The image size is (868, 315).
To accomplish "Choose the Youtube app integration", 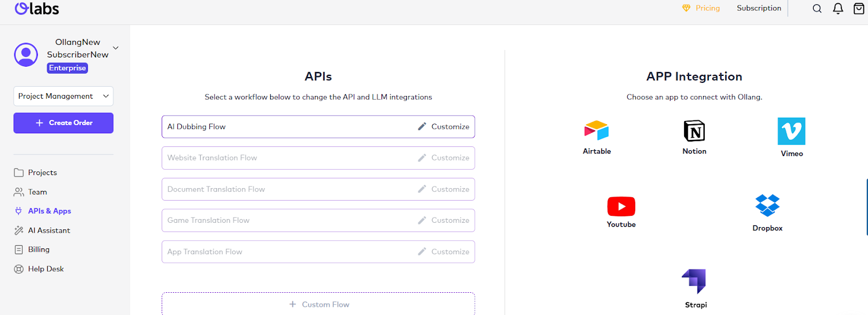I will pyautogui.click(x=621, y=207).
